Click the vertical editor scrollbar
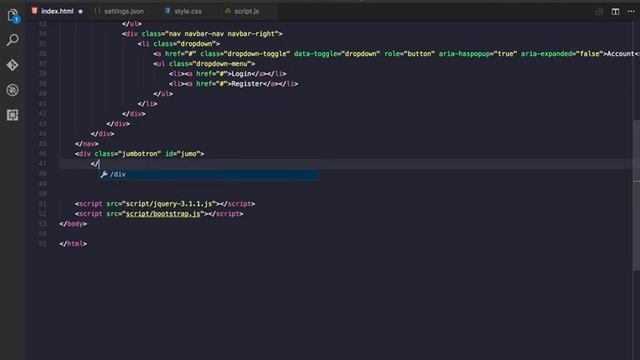This screenshot has height=360, width=640. [636, 195]
